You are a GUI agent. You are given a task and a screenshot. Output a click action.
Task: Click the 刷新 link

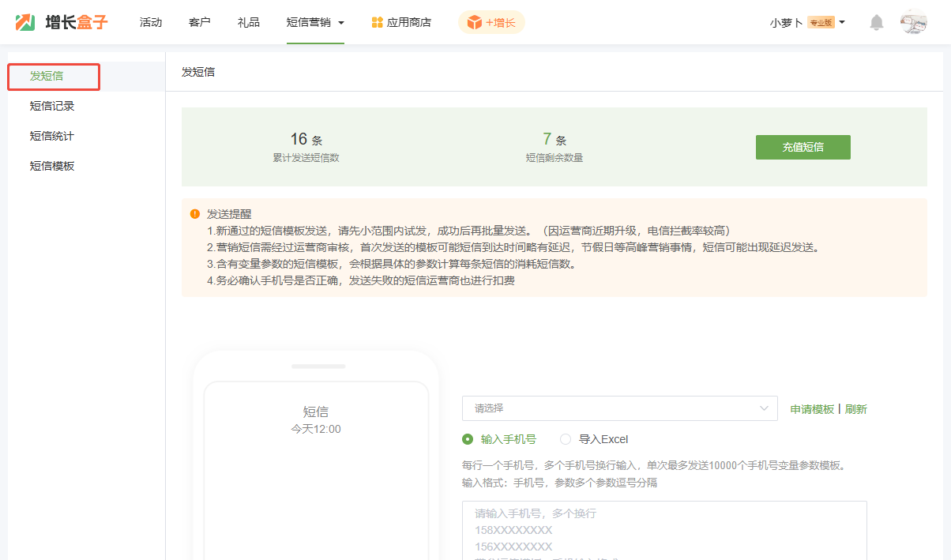pyautogui.click(x=856, y=409)
